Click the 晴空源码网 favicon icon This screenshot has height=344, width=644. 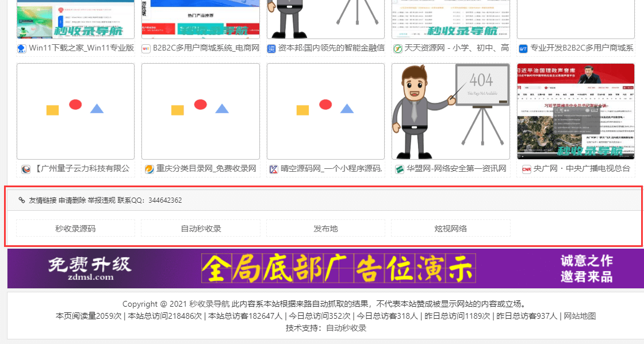point(274,169)
